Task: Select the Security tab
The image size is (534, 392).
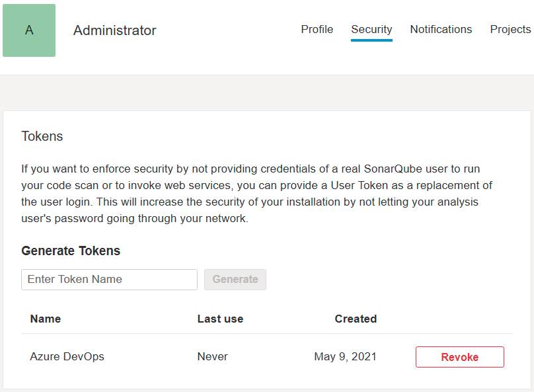Action: point(371,29)
